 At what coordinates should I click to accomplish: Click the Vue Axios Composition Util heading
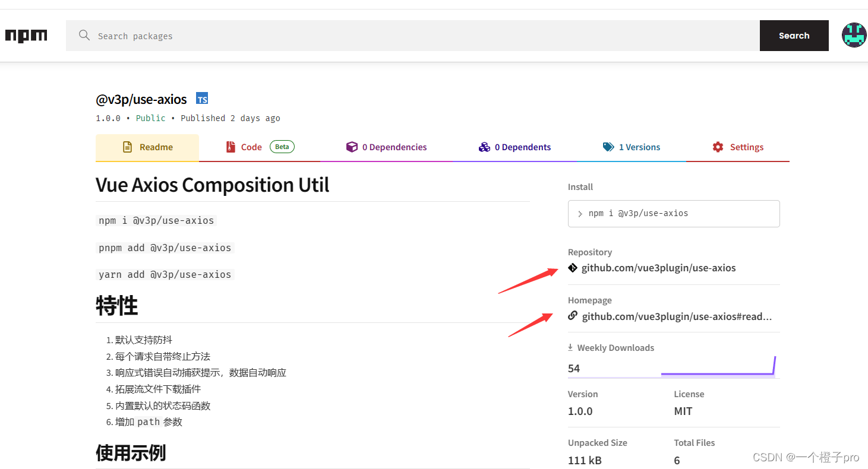click(212, 185)
